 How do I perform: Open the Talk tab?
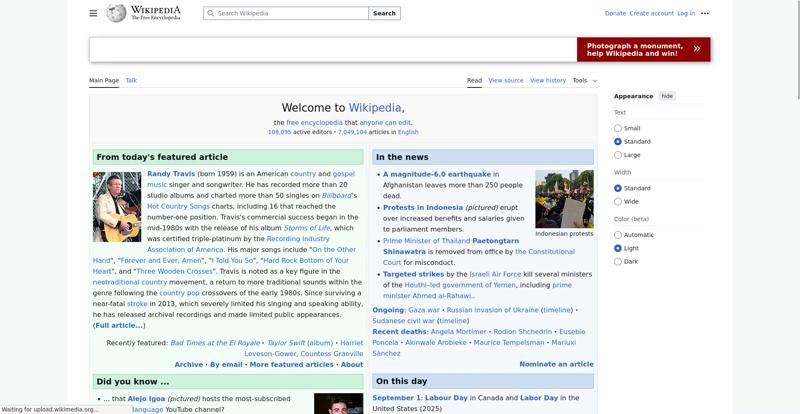tap(131, 80)
